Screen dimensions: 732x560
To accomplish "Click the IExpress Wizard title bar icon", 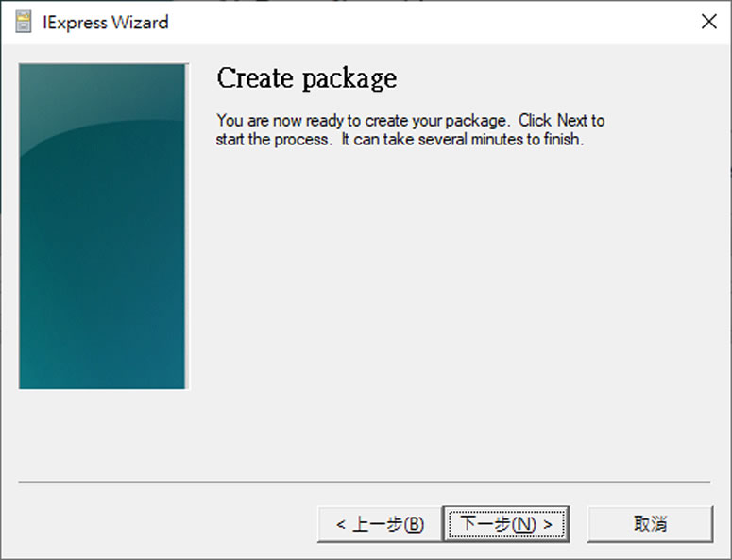I will coord(24,22).
